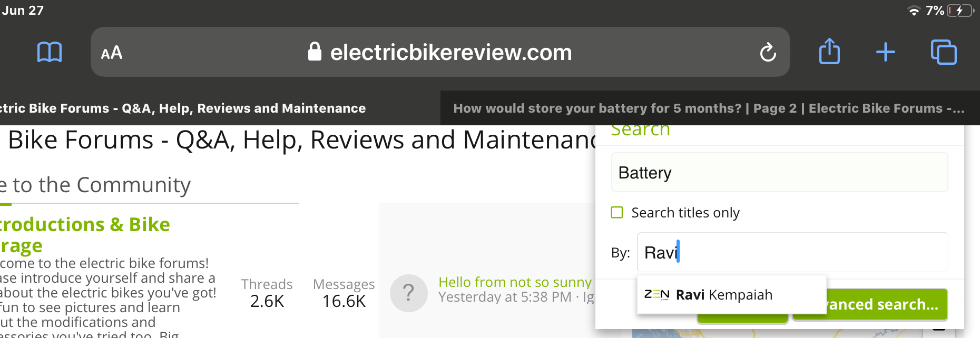
Task: Open a new tab with the plus icon
Action: click(x=885, y=52)
